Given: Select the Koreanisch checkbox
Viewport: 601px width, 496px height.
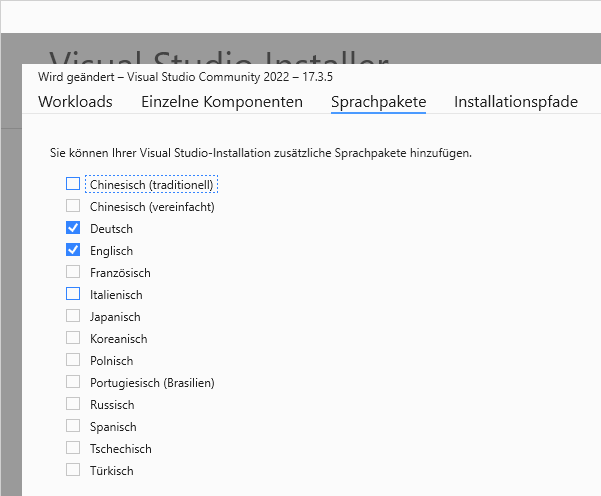Looking at the screenshot, I should pos(73,338).
